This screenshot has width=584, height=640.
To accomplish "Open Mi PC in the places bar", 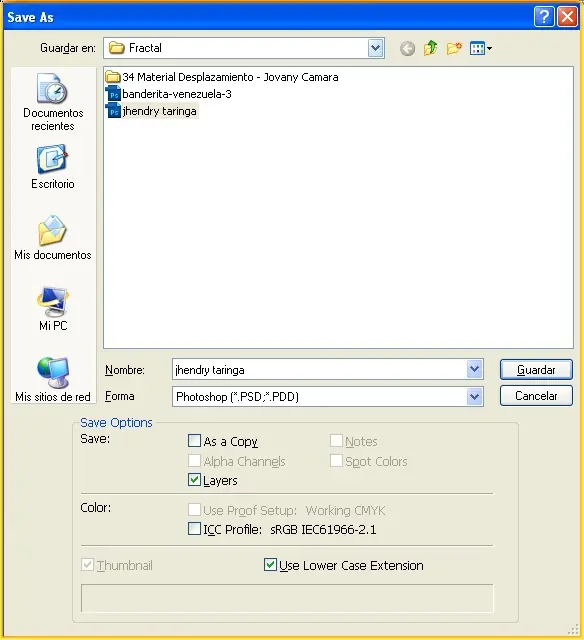I will (x=53, y=309).
